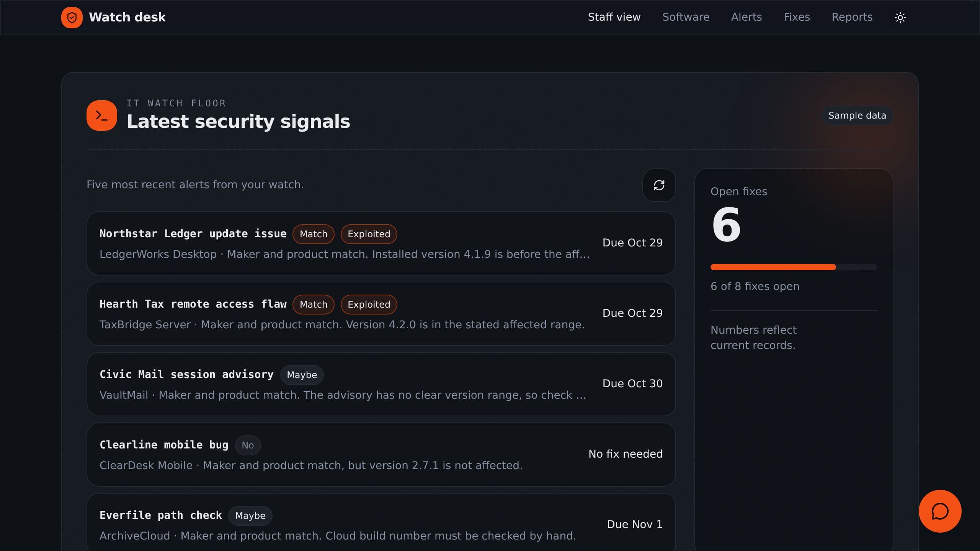Click 'Numbers reflect current records.' note
The height and width of the screenshot is (551, 980).
click(x=753, y=337)
